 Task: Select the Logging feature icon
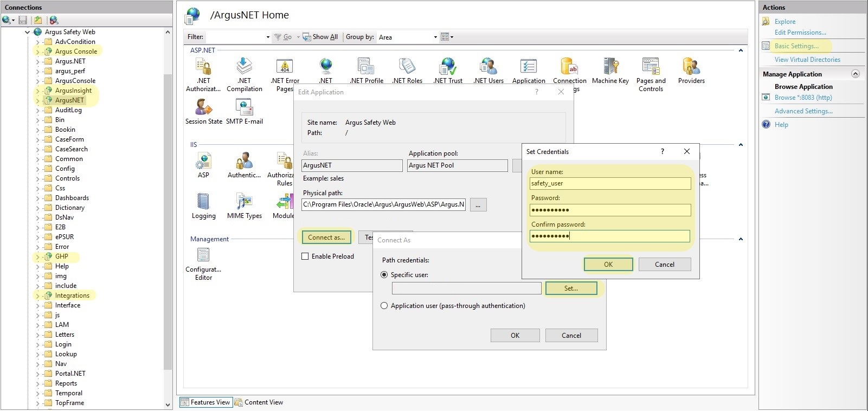(x=203, y=206)
